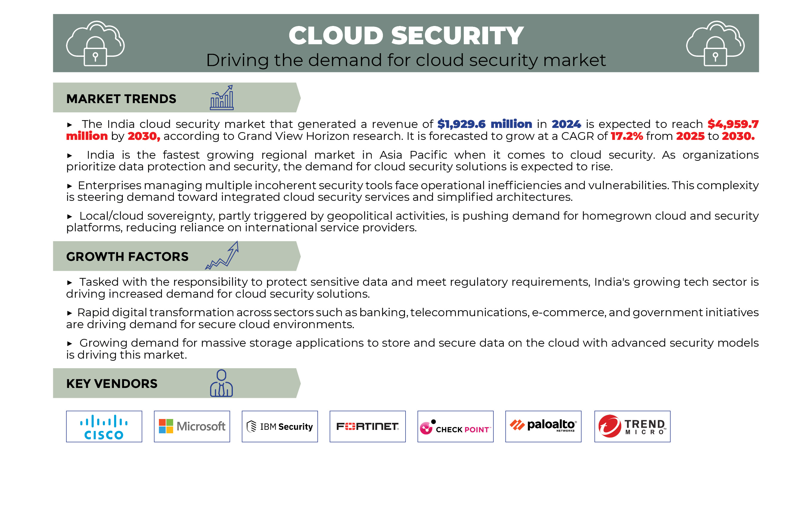Click the KEY VENDORS heading banner
The image size is (812, 529).
[111, 383]
